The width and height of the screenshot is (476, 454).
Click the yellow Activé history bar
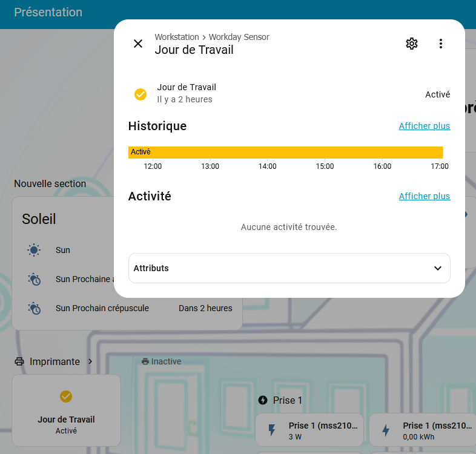(285, 152)
